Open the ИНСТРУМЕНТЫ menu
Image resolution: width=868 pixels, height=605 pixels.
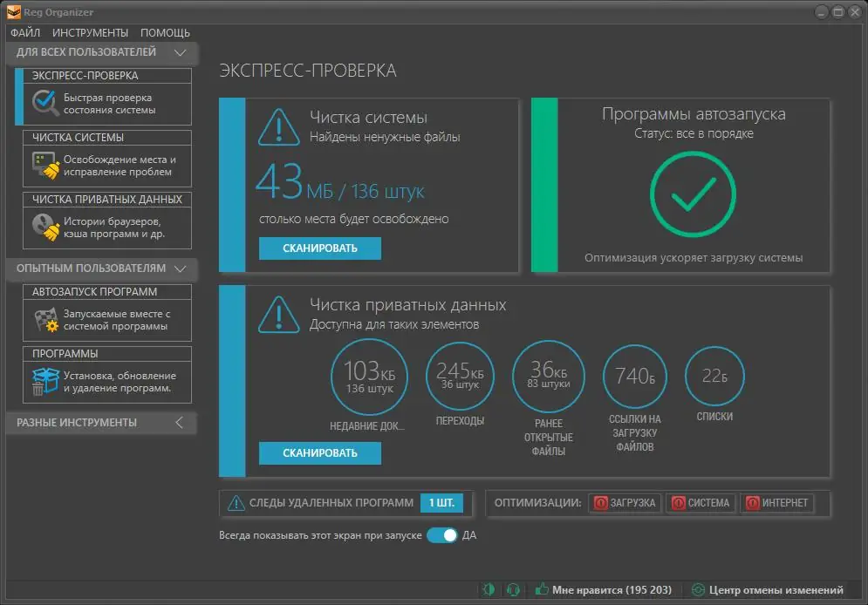pyautogui.click(x=92, y=32)
